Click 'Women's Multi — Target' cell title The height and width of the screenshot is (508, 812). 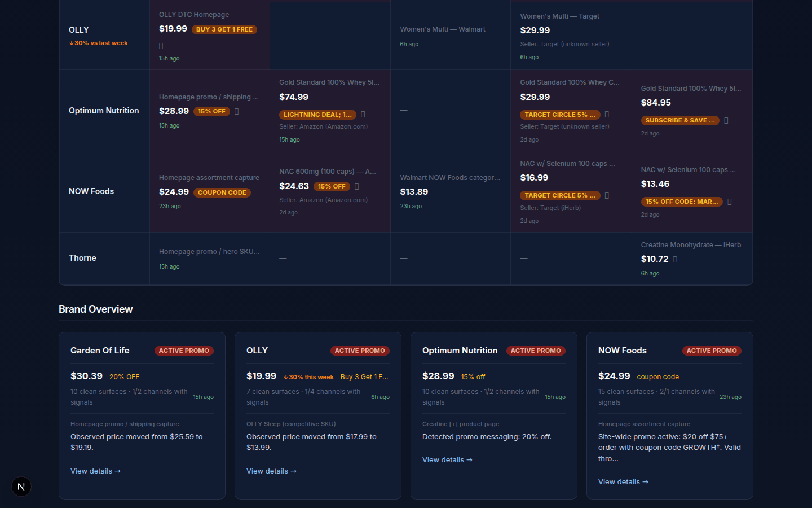[559, 16]
